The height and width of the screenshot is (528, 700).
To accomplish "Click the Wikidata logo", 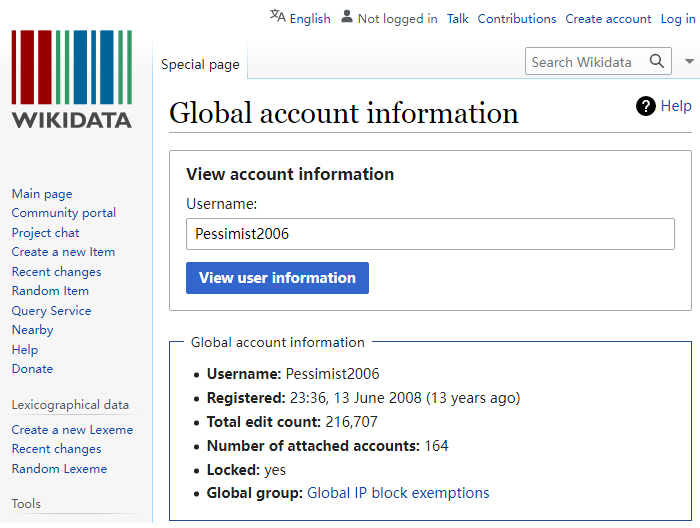I will [71, 80].
